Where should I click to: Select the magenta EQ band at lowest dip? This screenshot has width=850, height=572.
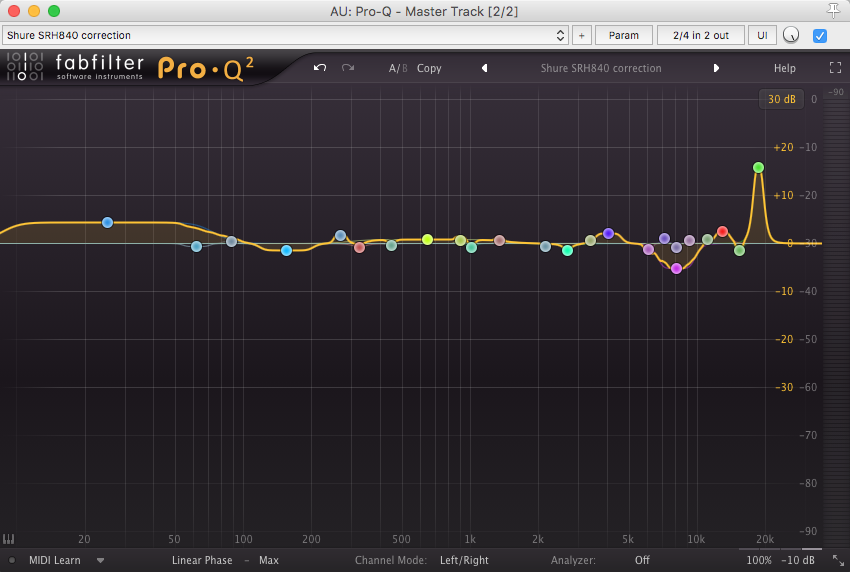pyautogui.click(x=676, y=268)
